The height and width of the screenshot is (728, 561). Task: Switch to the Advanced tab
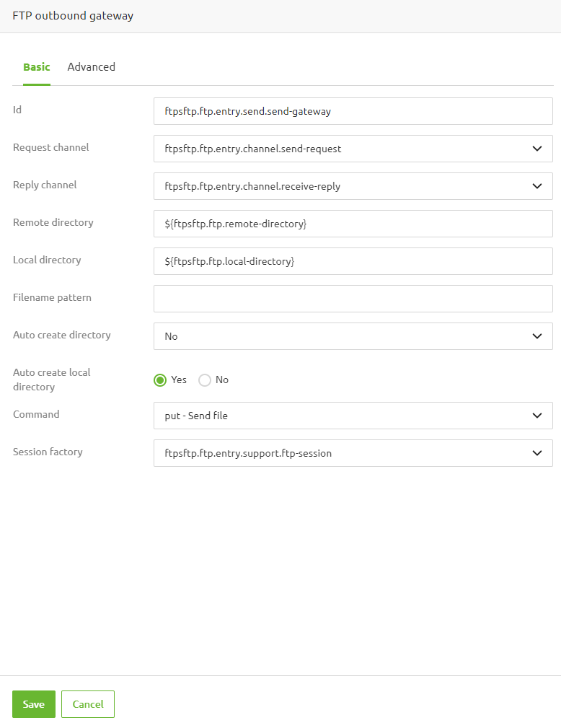[x=91, y=66]
